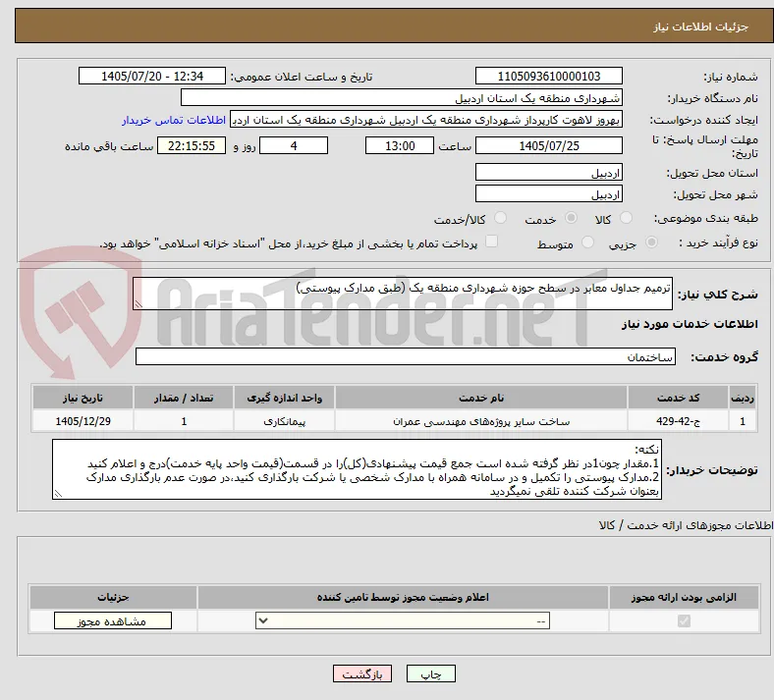Click the buyer notes text area
Image resolution: width=774 pixels, height=700 pixels.
pos(357,469)
